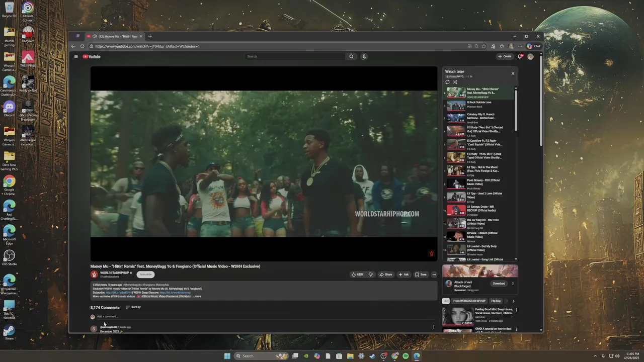Open comment options menu for first comment
Image resolution: width=644 pixels, height=362 pixels.
click(434, 327)
